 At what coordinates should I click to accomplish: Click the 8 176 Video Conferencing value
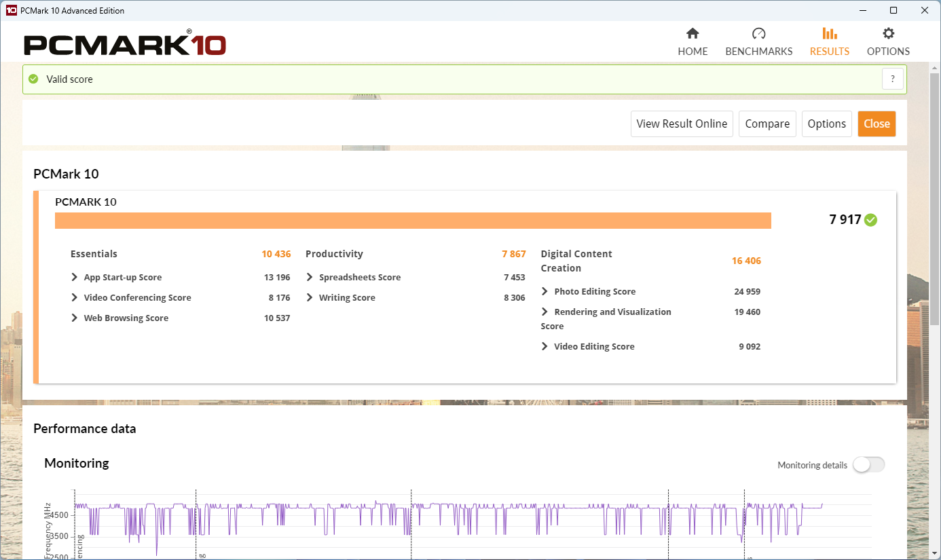click(x=279, y=297)
